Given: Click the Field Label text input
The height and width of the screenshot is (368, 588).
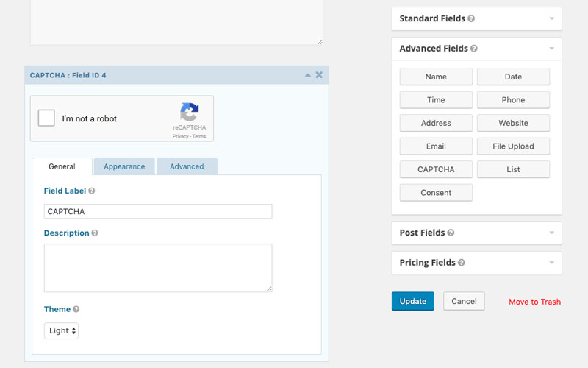Looking at the screenshot, I should (158, 212).
